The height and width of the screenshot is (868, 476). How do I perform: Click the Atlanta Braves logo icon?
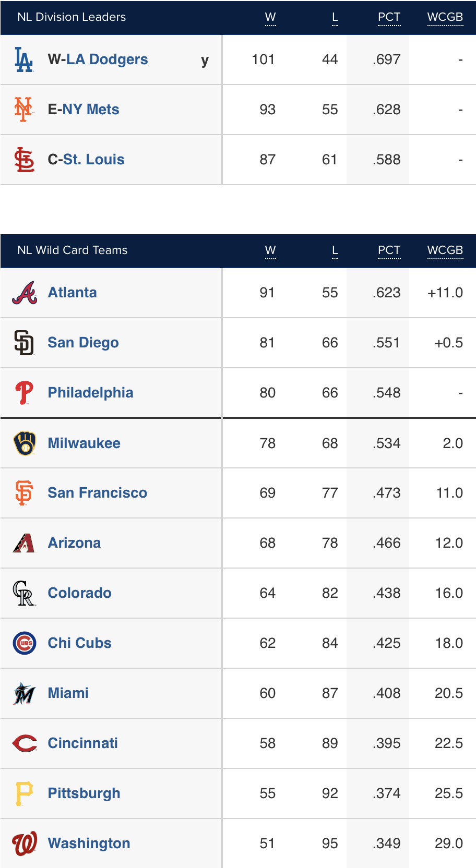25,293
